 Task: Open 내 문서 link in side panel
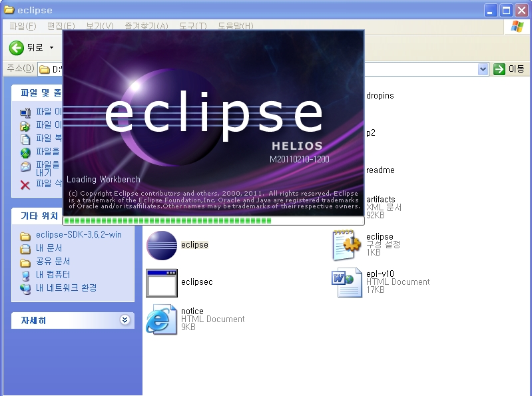(49, 248)
